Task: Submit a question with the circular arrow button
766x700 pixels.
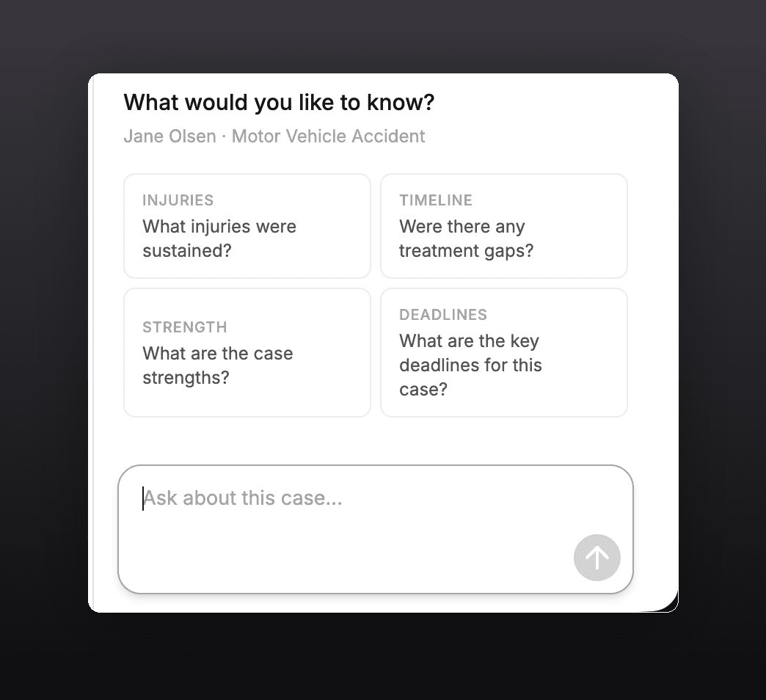Action: pos(597,558)
